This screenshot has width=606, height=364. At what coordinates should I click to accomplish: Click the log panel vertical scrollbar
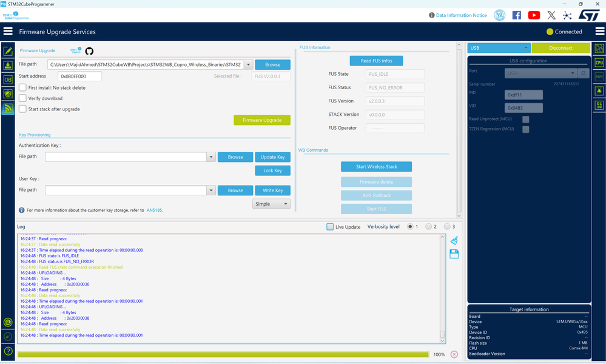coord(442,289)
